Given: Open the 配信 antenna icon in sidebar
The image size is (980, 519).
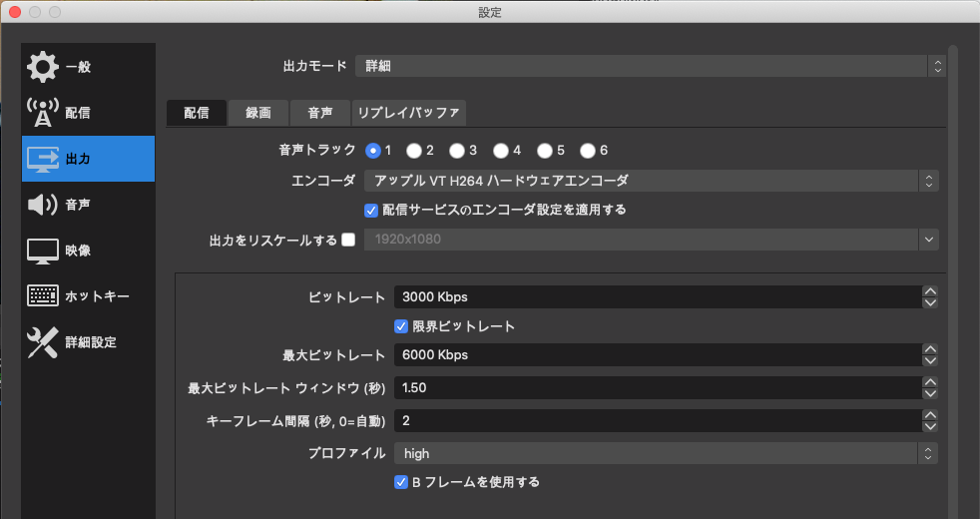Looking at the screenshot, I should (43, 113).
